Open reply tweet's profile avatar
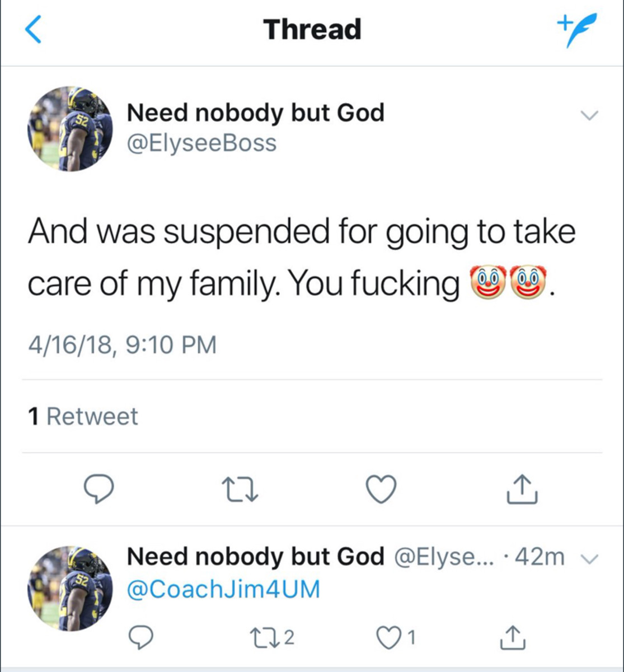This screenshot has height=672, width=624. click(70, 588)
